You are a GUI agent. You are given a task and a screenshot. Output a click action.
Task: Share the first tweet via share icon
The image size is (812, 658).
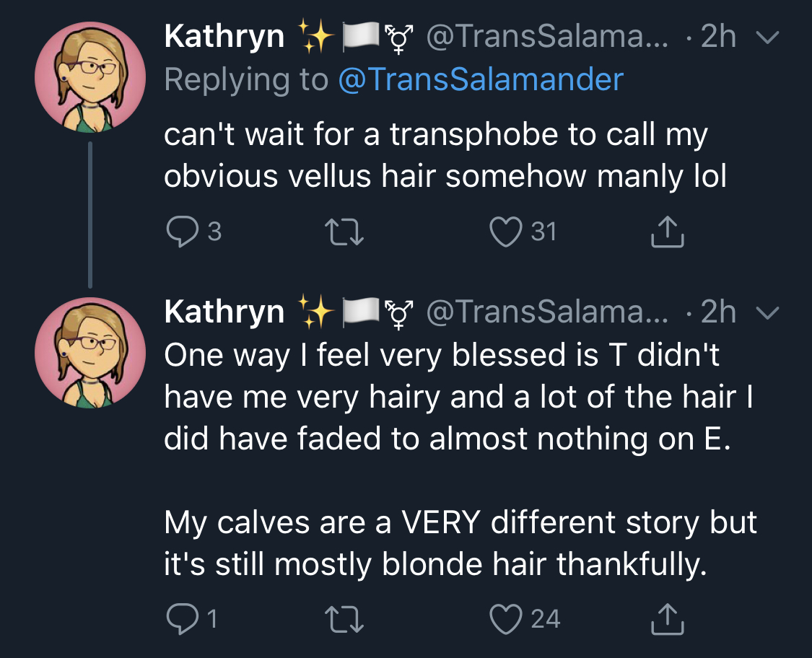point(667,231)
